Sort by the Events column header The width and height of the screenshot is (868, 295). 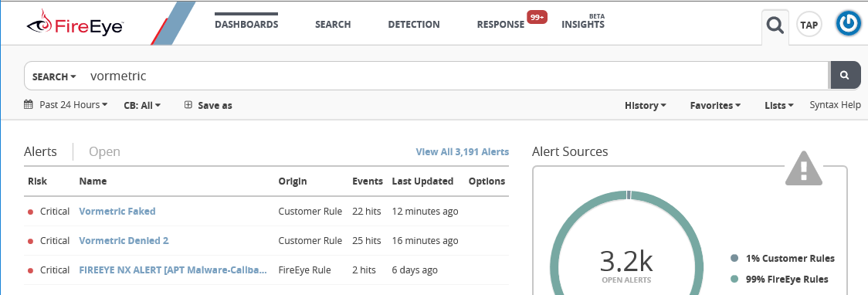click(x=368, y=181)
